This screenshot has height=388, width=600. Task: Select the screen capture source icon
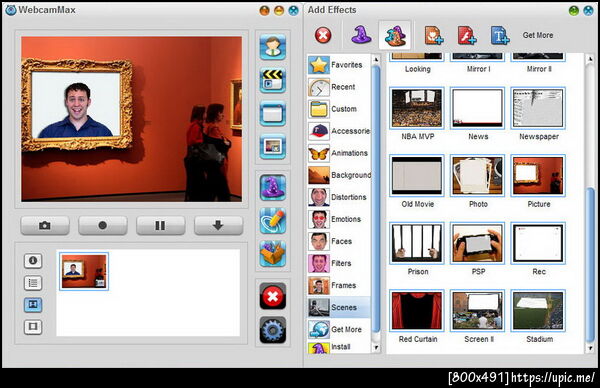(272, 113)
